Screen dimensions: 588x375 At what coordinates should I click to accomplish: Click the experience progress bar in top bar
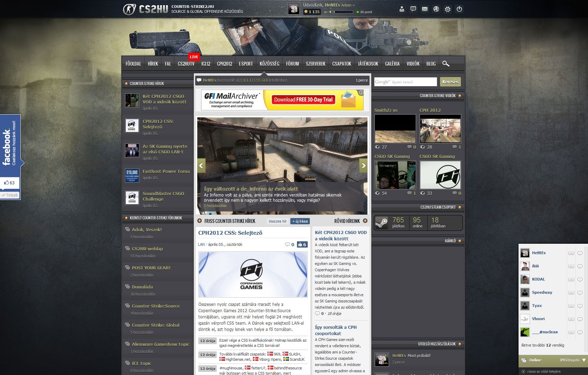[343, 12]
